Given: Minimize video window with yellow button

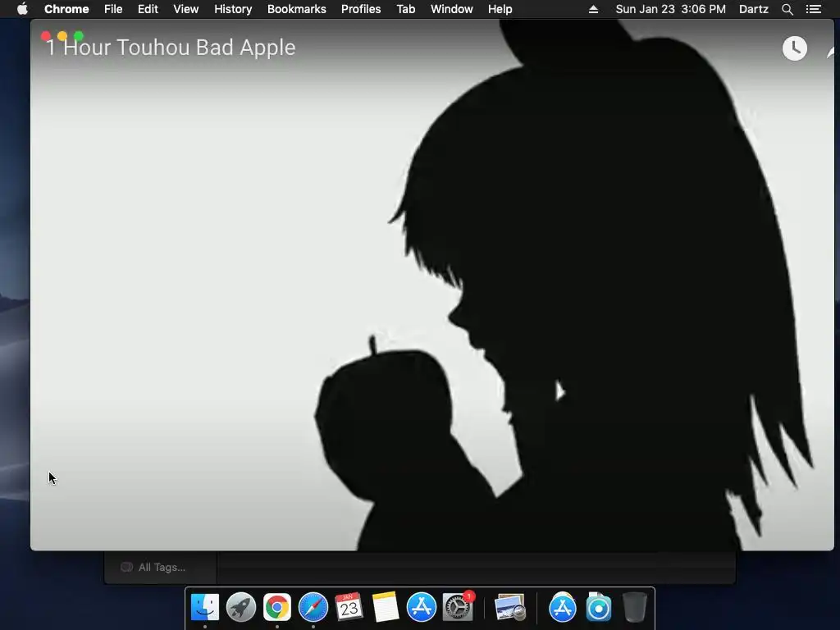Looking at the screenshot, I should pyautogui.click(x=62, y=36).
